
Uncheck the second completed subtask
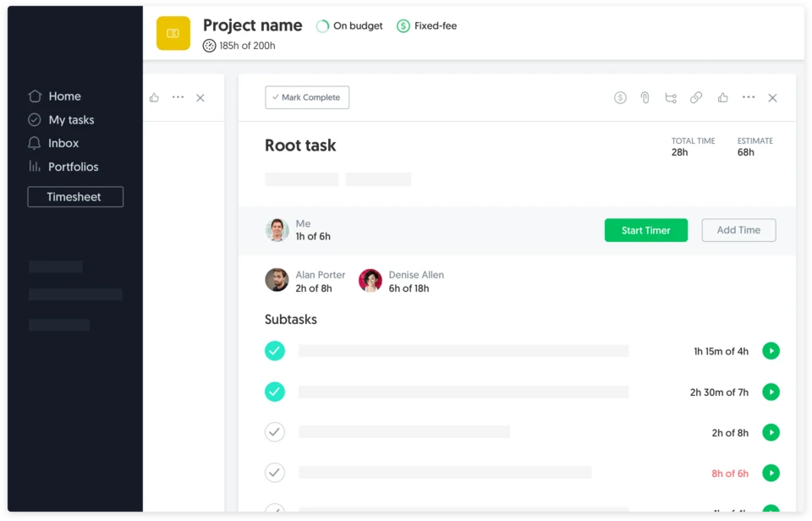click(275, 392)
